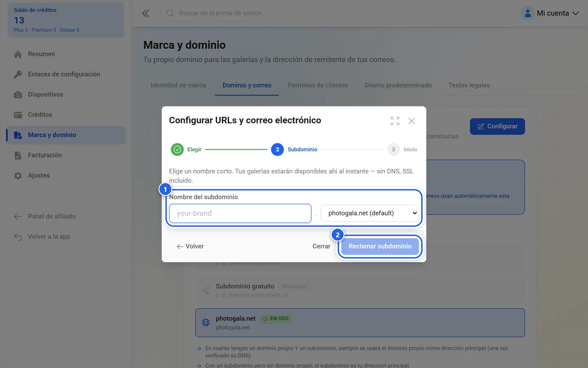Focus the your-brand subdomain input
The height and width of the screenshot is (368, 588).
point(240,213)
